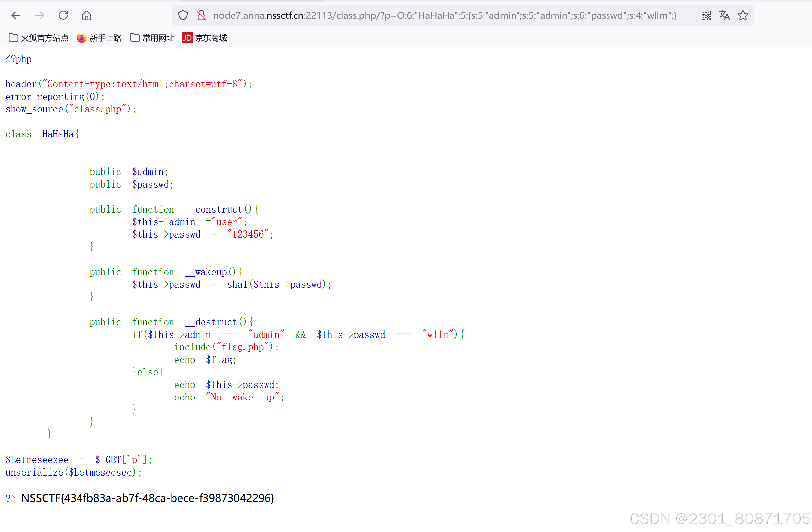Screen dimensions: 812x532
Task: Go to the browser home page
Action: 87,15
